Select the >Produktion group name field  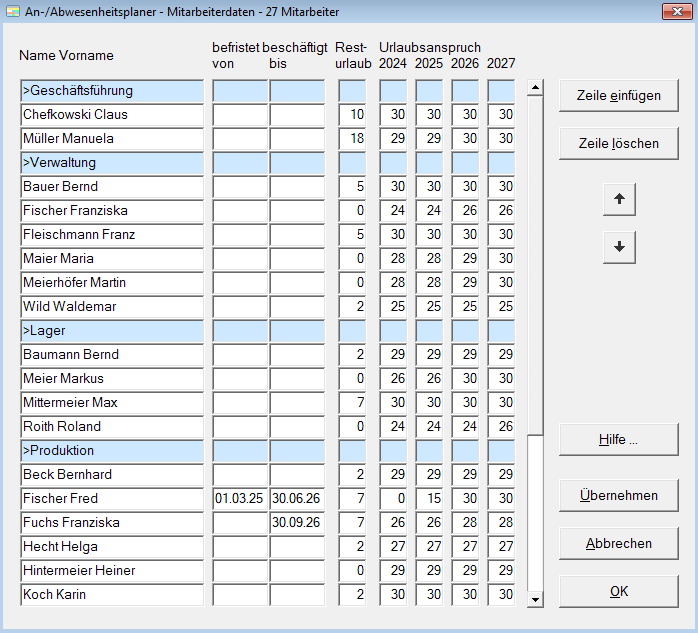coord(112,450)
